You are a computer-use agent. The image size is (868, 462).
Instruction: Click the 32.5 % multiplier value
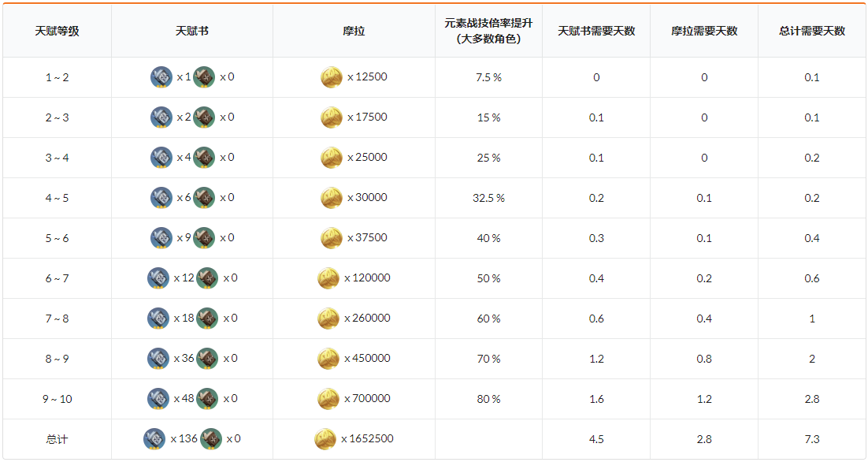click(488, 198)
